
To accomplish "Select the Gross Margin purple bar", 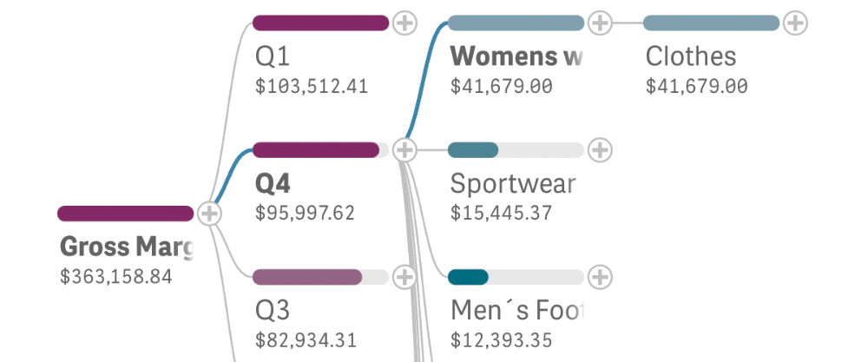I will click(x=126, y=214).
